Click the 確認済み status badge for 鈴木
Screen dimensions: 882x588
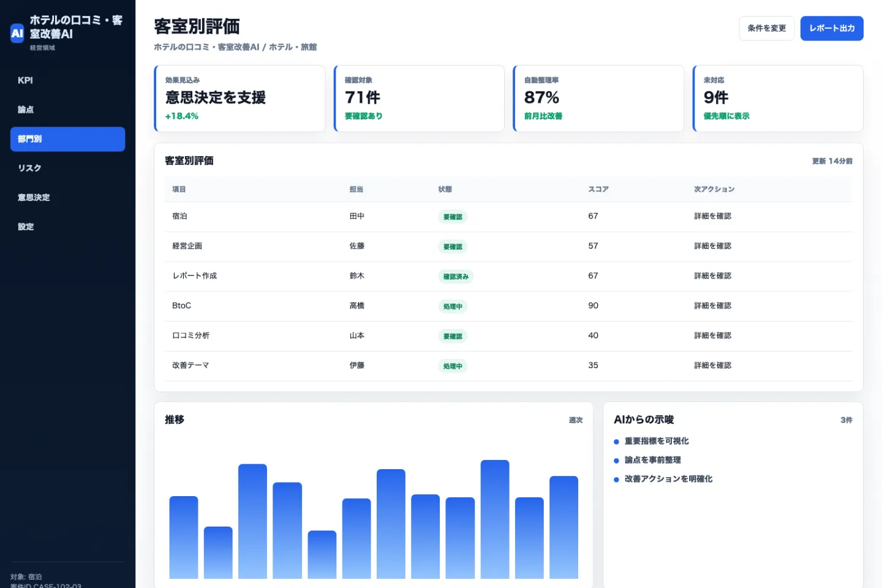tap(456, 276)
